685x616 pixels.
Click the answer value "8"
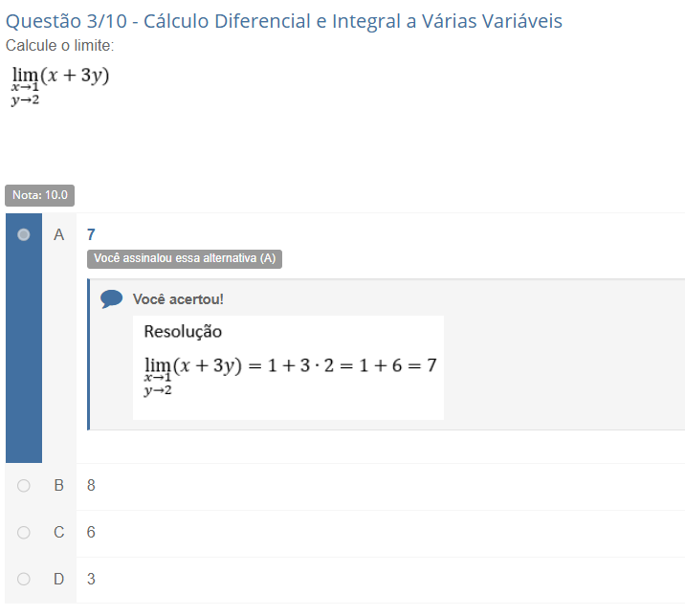click(x=91, y=486)
